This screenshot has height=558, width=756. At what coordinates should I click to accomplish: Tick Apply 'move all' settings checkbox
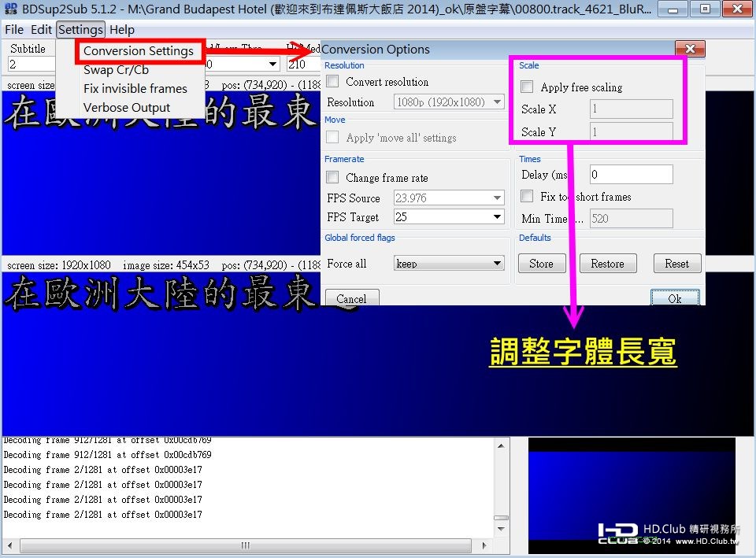click(x=332, y=137)
